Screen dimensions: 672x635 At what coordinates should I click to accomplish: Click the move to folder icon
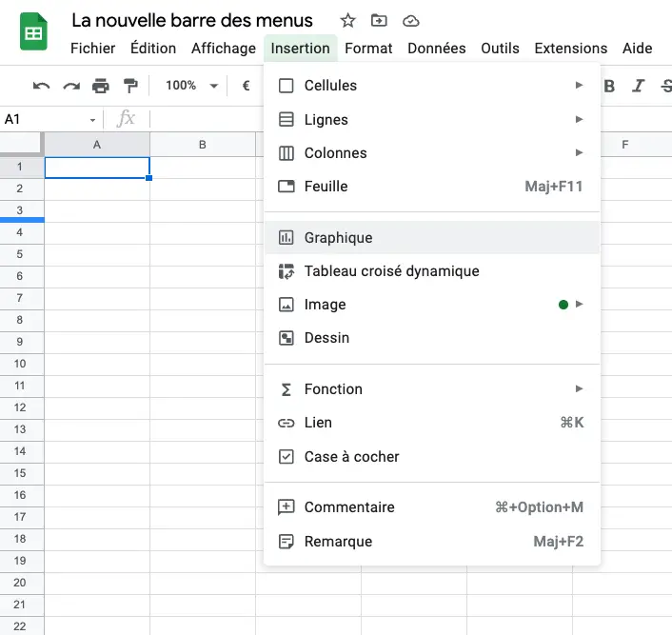[x=379, y=20]
